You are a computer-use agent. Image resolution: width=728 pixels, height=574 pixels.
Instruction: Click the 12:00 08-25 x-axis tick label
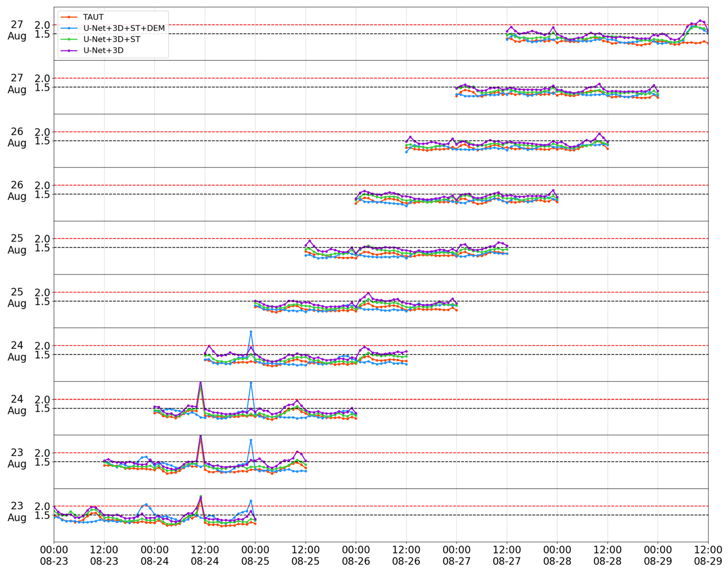click(x=305, y=555)
